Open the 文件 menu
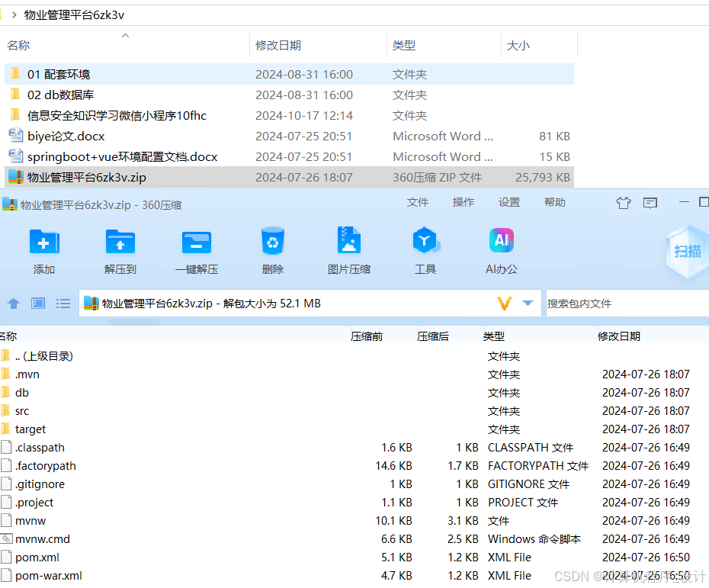 pos(418,203)
